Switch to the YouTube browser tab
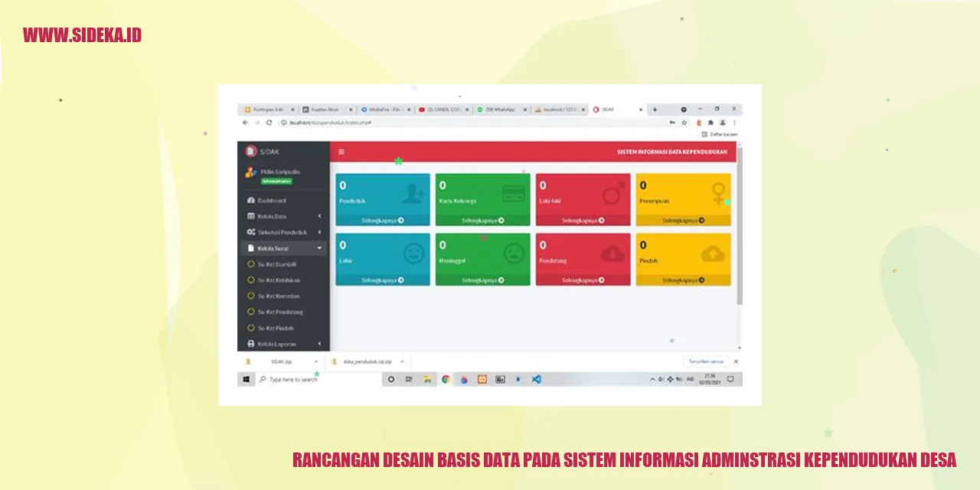The height and width of the screenshot is (490, 980). point(443,109)
